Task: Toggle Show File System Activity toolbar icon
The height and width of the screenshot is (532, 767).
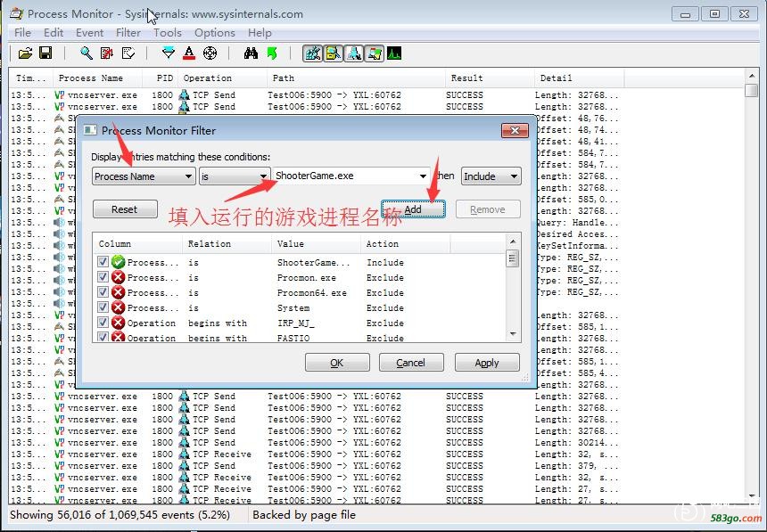Action: 334,53
